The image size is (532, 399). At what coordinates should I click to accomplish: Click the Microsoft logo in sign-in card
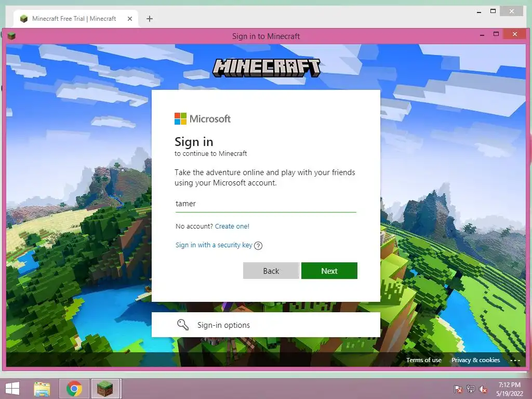click(203, 119)
